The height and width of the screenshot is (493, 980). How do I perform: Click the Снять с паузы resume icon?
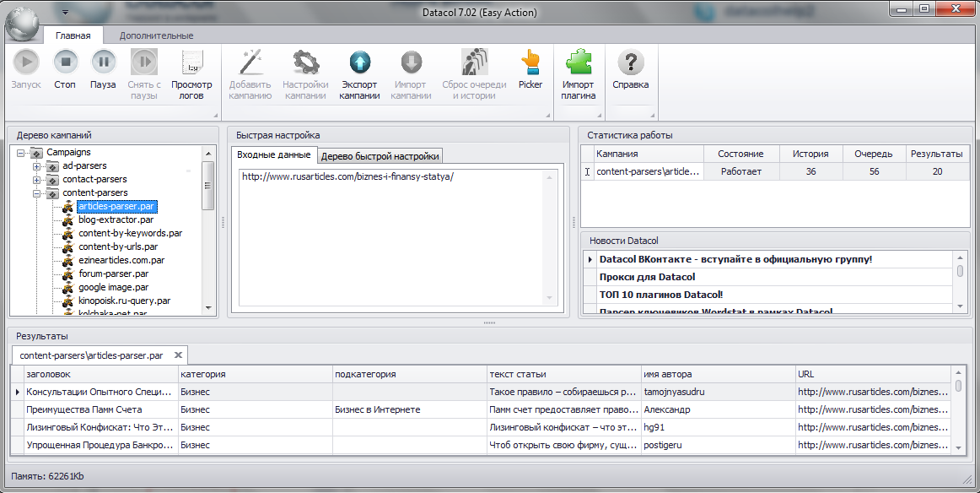pos(144,62)
